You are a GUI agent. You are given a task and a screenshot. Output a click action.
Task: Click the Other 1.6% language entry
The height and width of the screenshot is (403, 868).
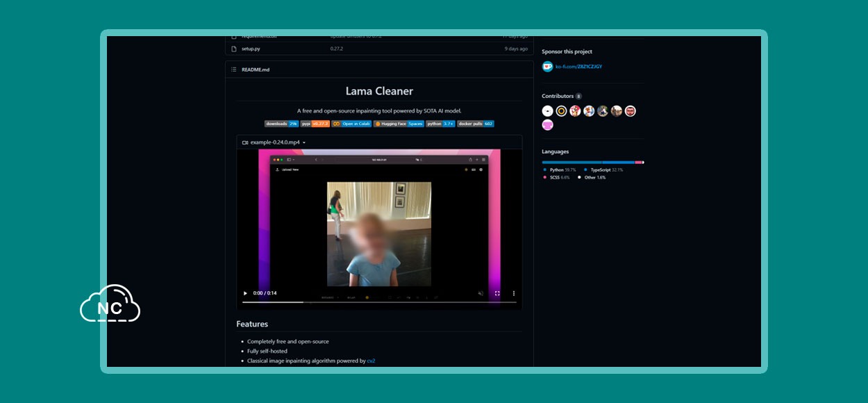592,177
